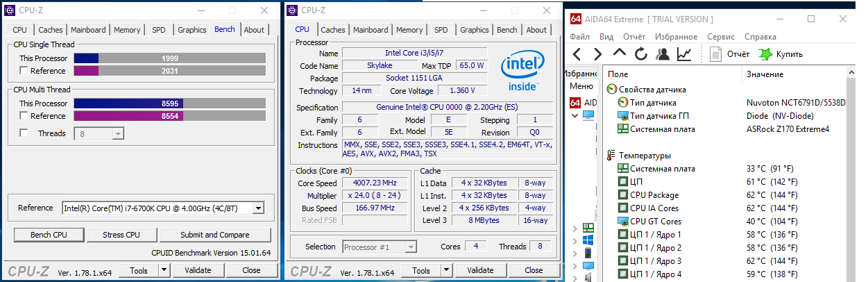This screenshot has width=868, height=282.
Task: Click the Значение column header
Action: [765, 74]
